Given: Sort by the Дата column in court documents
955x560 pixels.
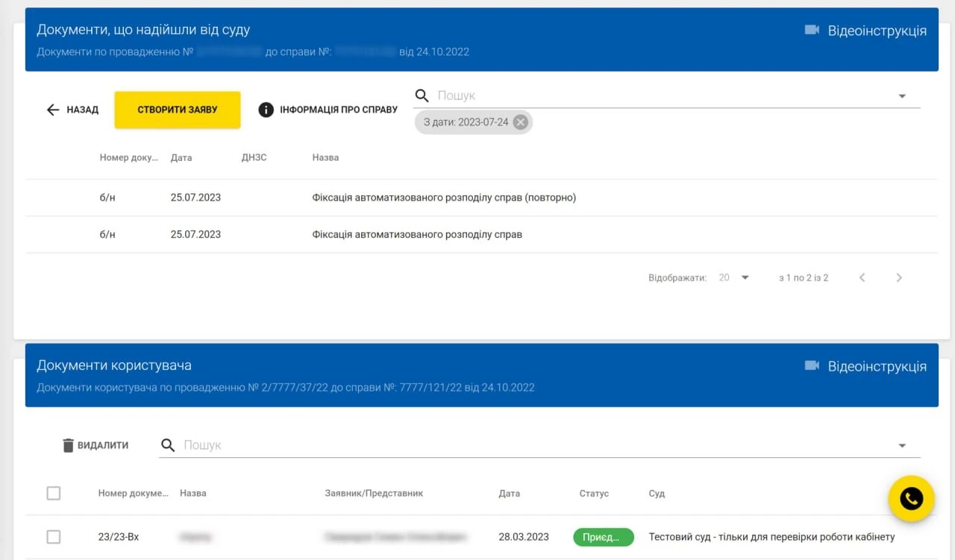Looking at the screenshot, I should tap(181, 158).
